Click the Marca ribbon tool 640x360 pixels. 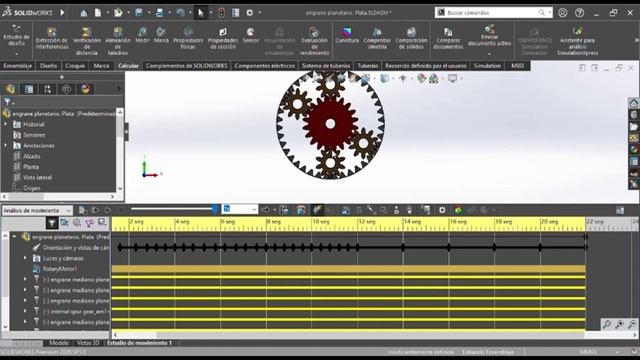tap(161, 35)
